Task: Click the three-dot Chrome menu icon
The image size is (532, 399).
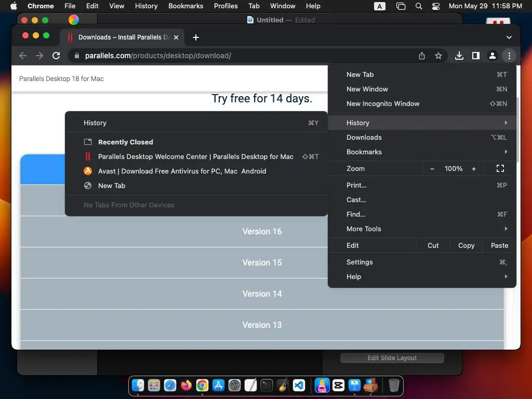Action: [509, 56]
